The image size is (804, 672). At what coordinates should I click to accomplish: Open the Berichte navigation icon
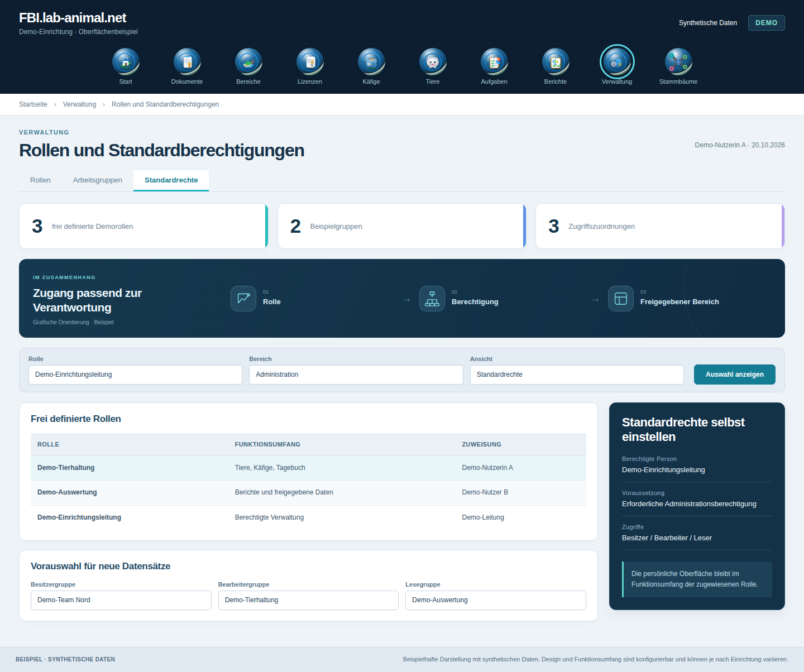point(556,62)
